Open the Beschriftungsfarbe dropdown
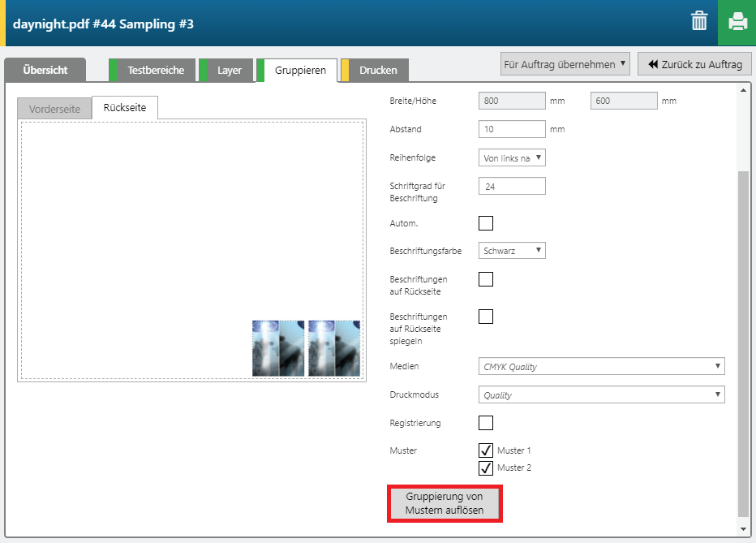This screenshot has width=756, height=543. click(512, 251)
